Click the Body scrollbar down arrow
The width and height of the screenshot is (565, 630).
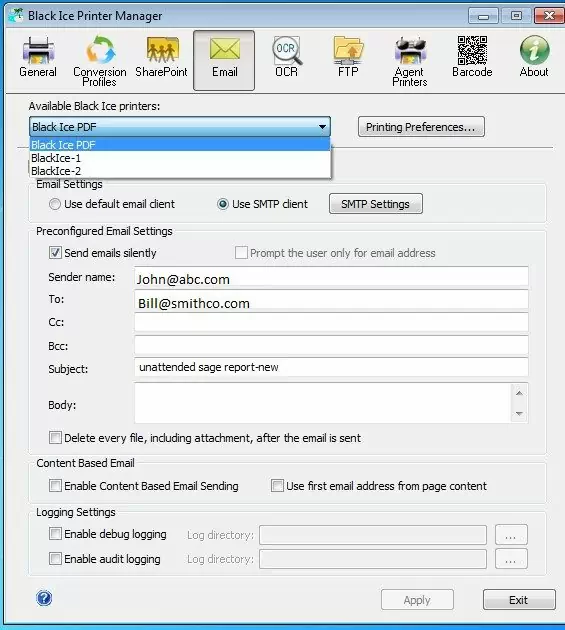pyautogui.click(x=519, y=413)
